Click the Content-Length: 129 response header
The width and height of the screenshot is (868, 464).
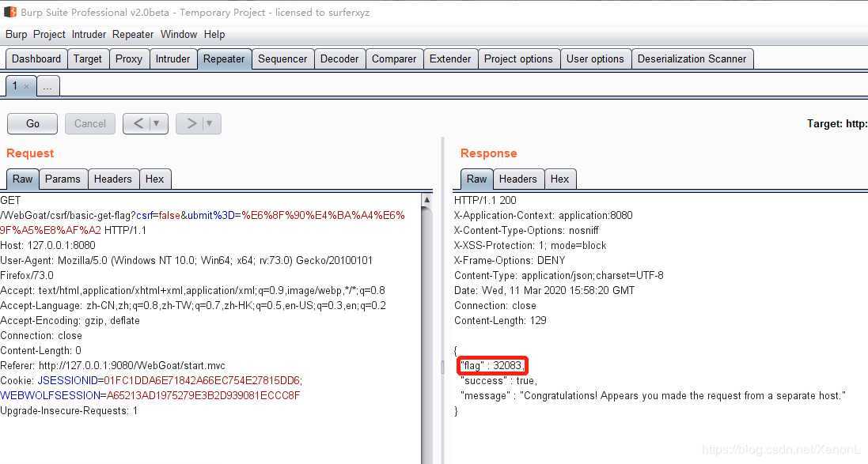pyautogui.click(x=500, y=320)
